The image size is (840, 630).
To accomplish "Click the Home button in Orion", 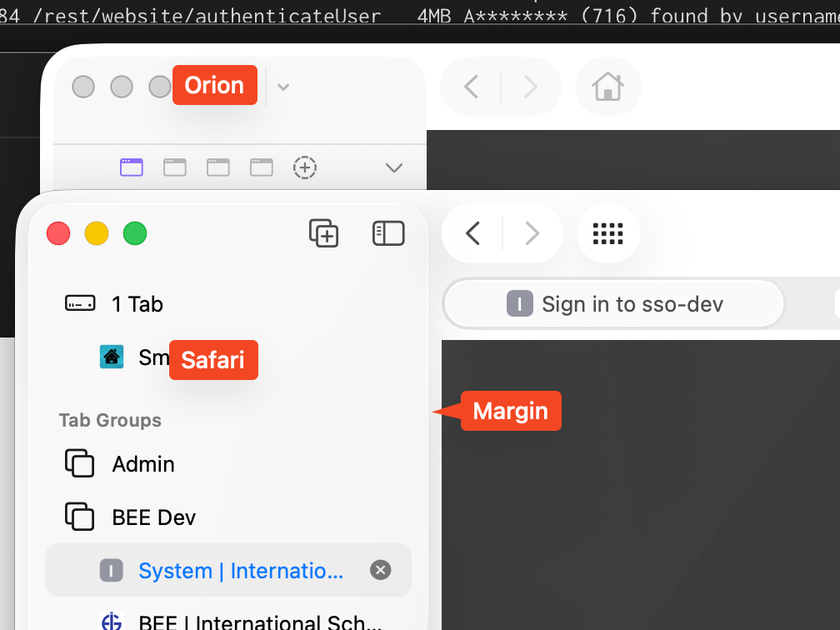I will coord(607,87).
